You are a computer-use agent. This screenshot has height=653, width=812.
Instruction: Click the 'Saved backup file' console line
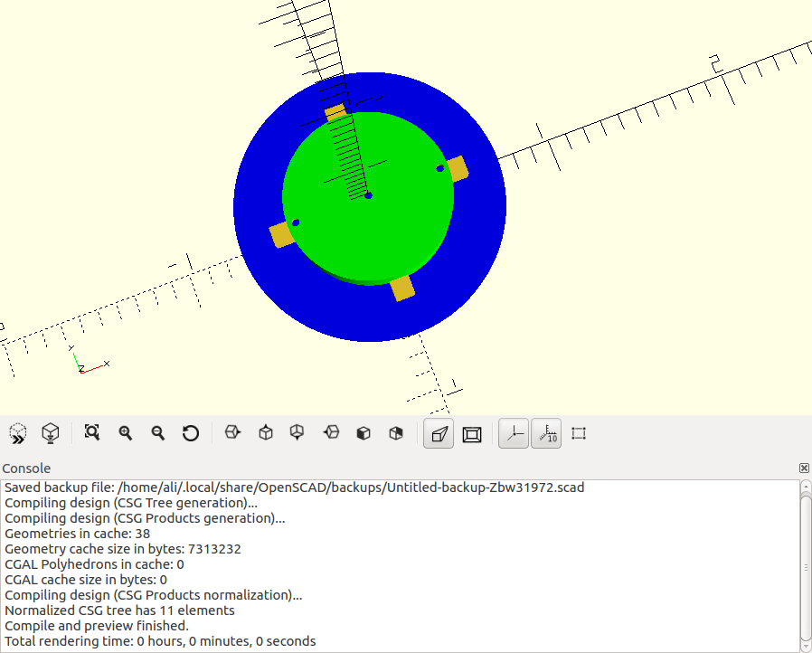(x=294, y=487)
